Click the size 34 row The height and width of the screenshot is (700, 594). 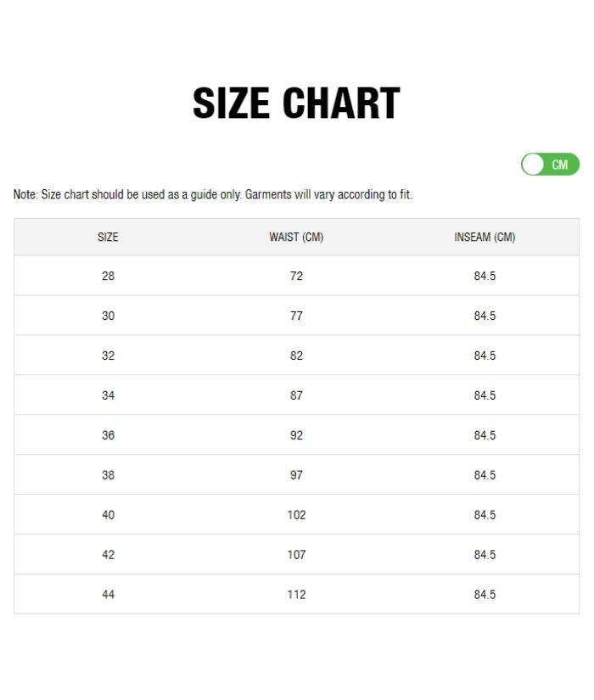tap(108, 395)
